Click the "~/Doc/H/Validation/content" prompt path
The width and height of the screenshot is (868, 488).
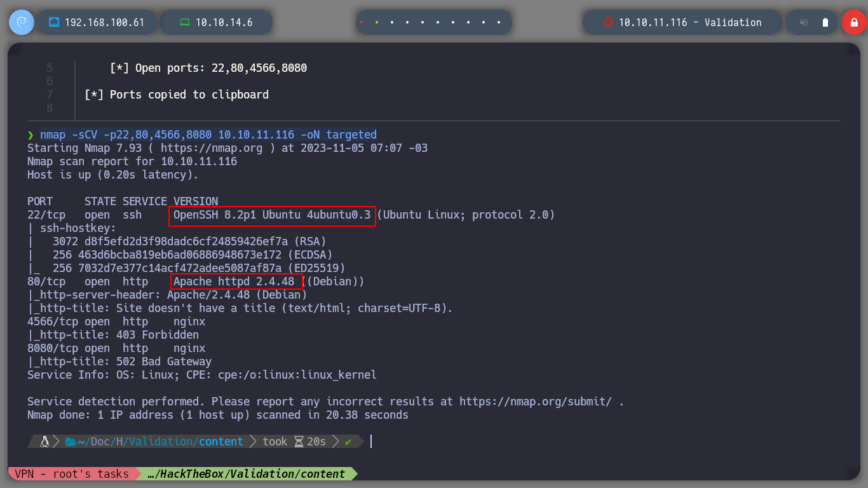pos(160,441)
